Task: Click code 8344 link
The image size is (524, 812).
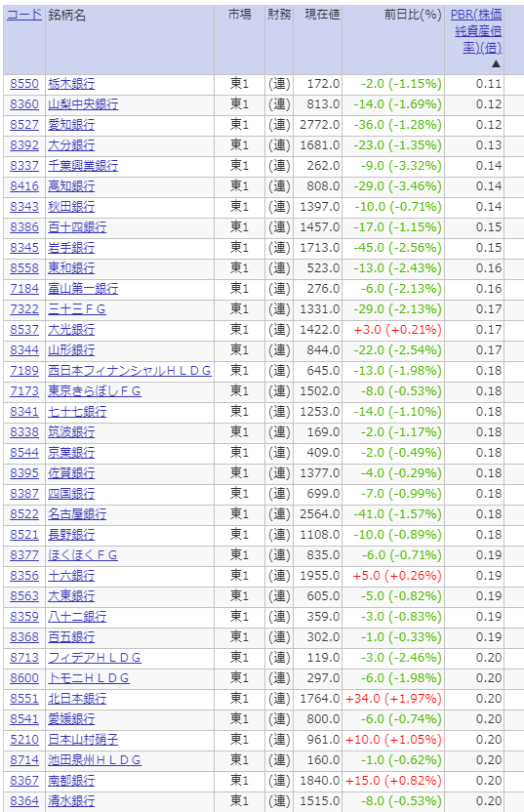Action: pyautogui.click(x=24, y=350)
